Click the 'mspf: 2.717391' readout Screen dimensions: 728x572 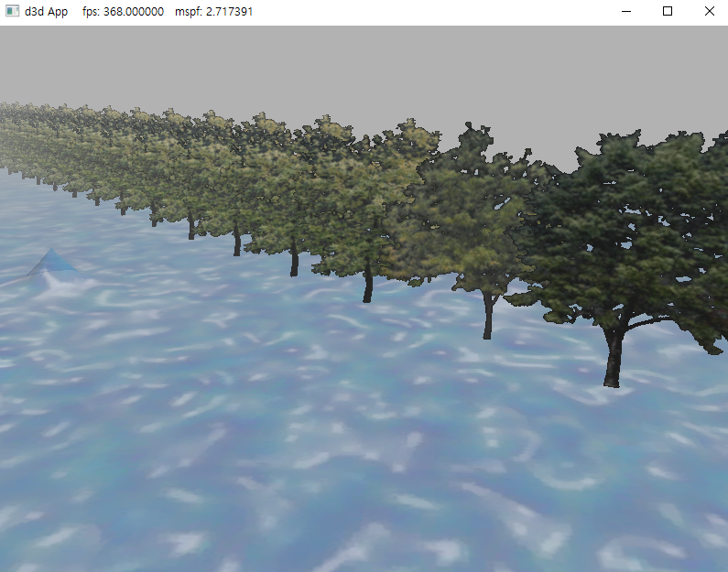tap(213, 12)
